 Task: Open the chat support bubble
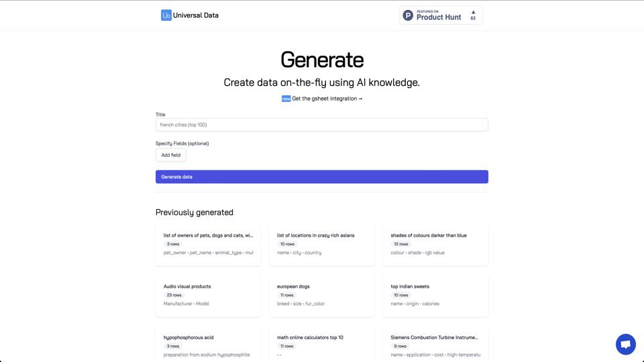(x=625, y=344)
